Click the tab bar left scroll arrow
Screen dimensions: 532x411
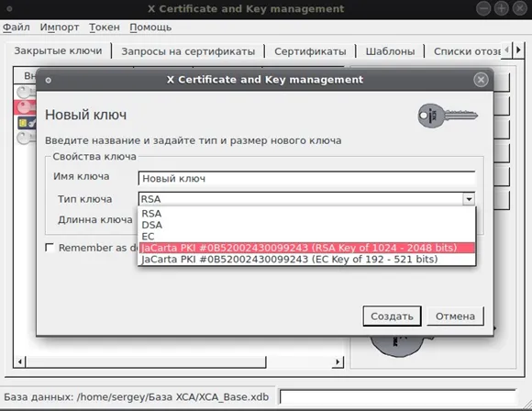point(506,50)
